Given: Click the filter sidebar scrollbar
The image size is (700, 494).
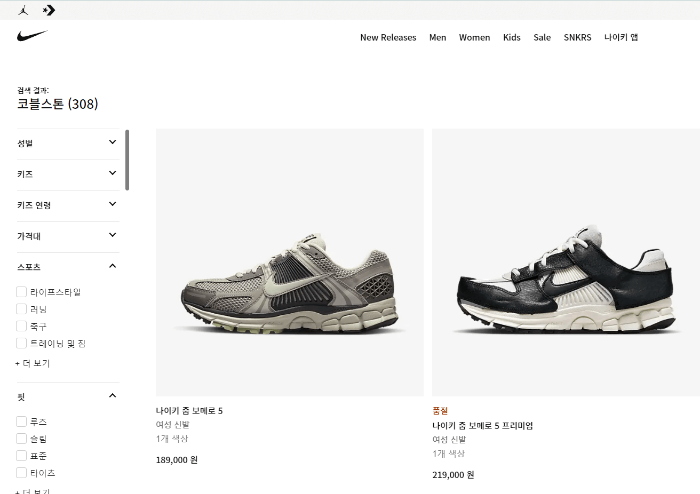Looking at the screenshot, I should [127, 160].
